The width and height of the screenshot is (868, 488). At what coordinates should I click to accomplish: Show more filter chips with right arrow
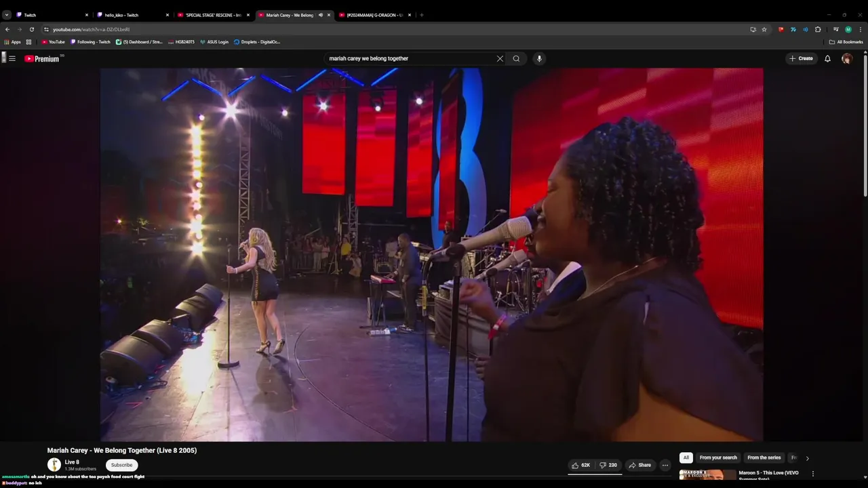point(807,458)
